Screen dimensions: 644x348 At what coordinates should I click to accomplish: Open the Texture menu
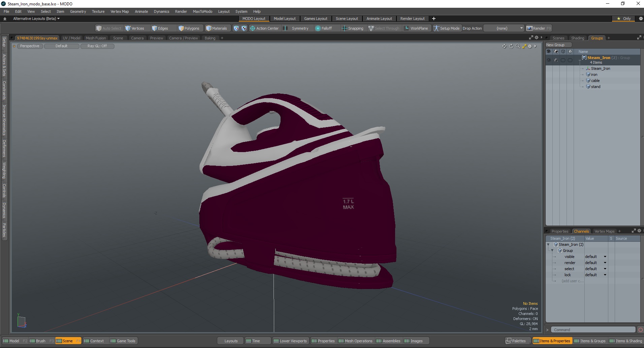point(98,11)
